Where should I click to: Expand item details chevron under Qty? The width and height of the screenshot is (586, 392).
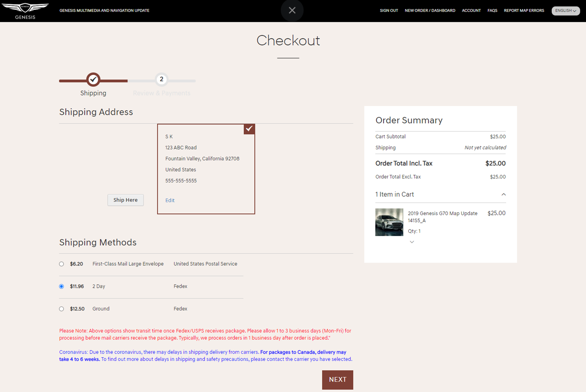(x=412, y=242)
